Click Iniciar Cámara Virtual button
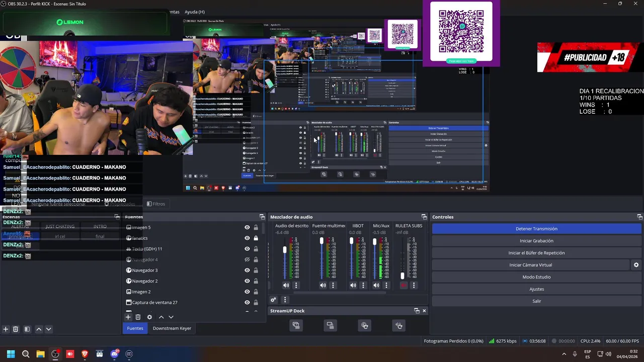 (531, 265)
